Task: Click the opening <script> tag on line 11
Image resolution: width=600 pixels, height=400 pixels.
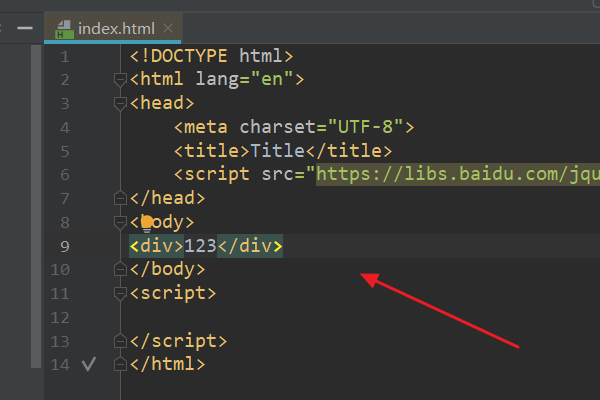Action: point(173,294)
